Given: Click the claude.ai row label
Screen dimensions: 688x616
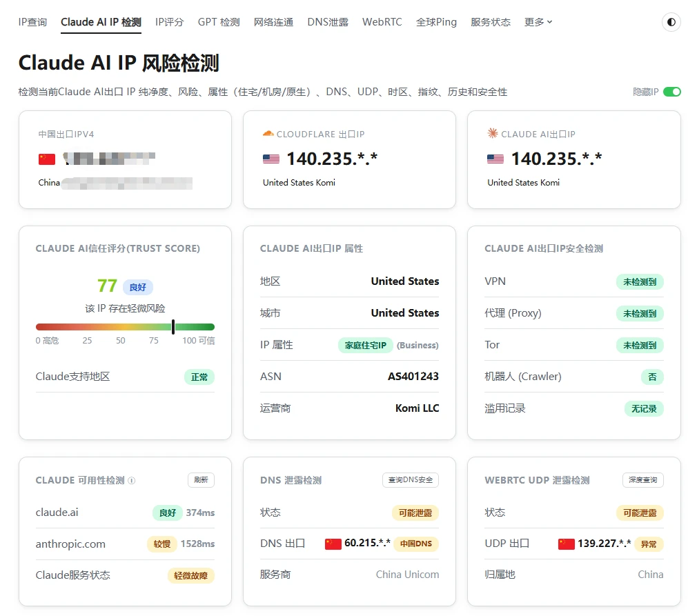Looking at the screenshot, I should click(x=57, y=512).
